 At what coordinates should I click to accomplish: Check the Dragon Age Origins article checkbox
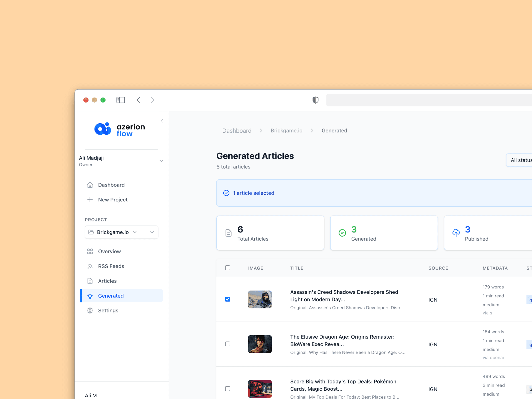(x=227, y=344)
